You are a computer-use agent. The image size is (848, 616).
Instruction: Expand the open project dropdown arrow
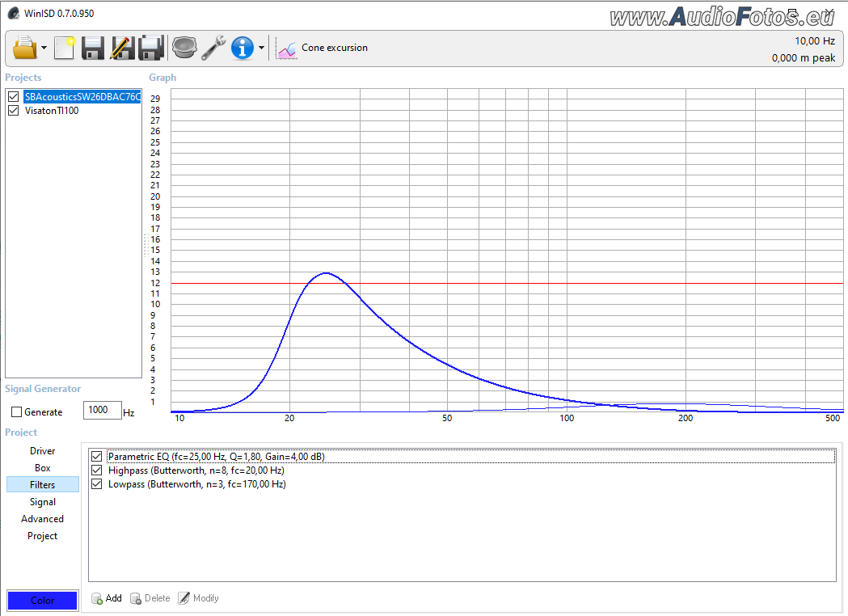[44, 49]
